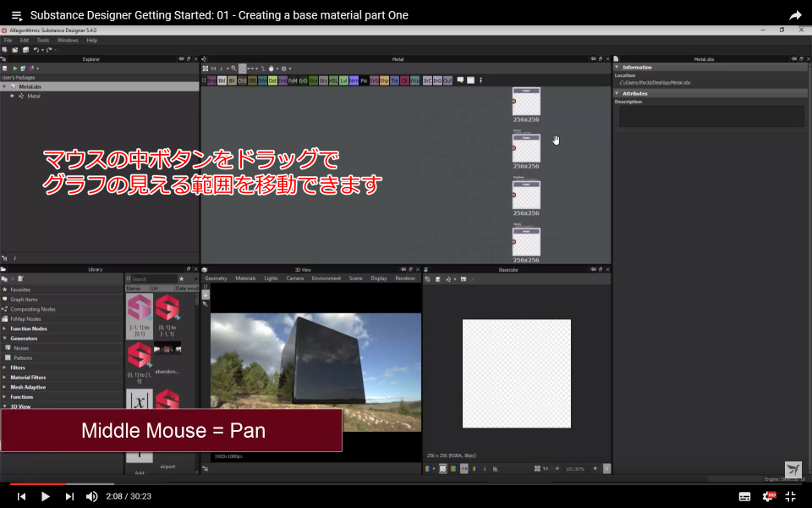Add a comment to the graph
812x508 pixels.
(460, 80)
